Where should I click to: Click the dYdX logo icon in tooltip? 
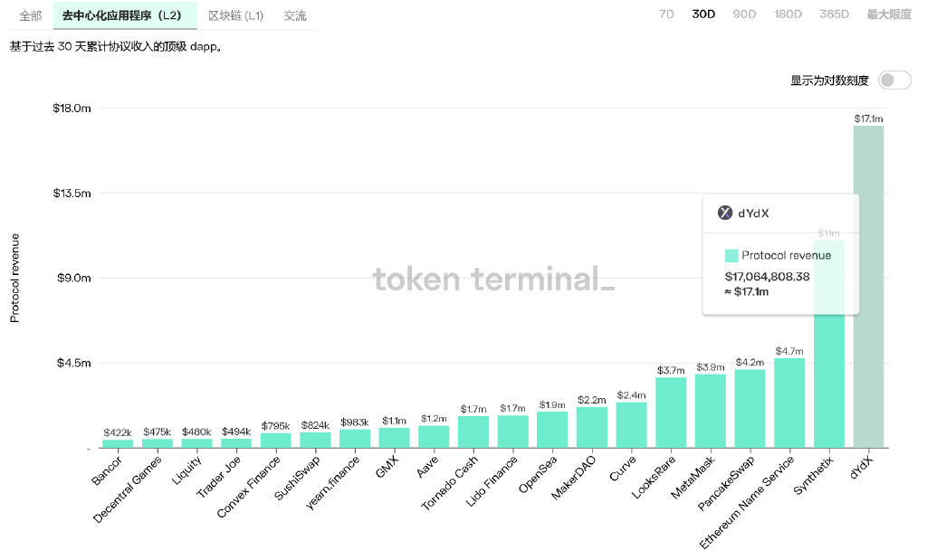coord(725,214)
